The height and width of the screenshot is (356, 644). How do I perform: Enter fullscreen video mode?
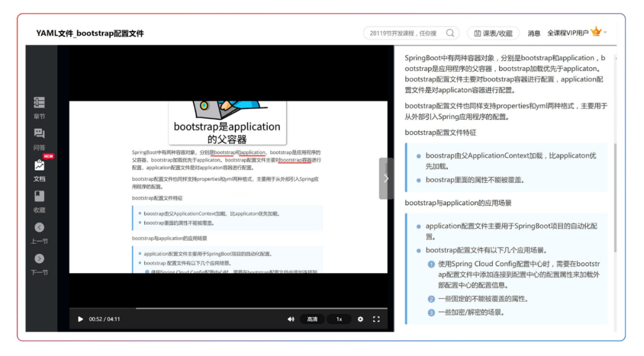376,319
